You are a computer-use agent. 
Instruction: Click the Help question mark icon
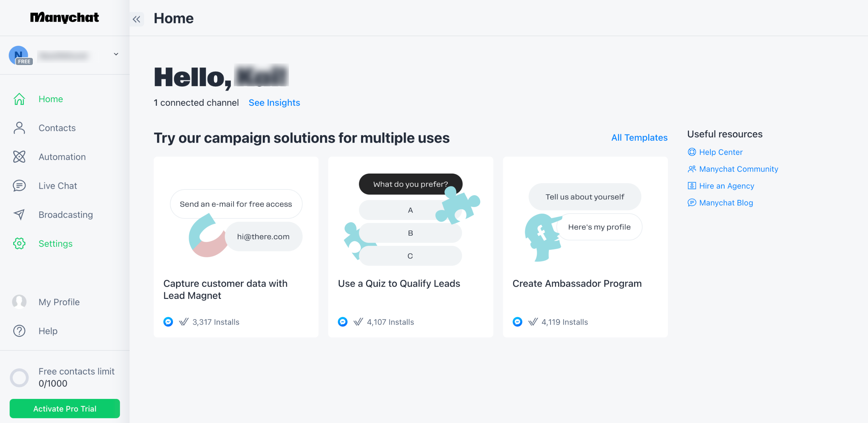coord(19,331)
